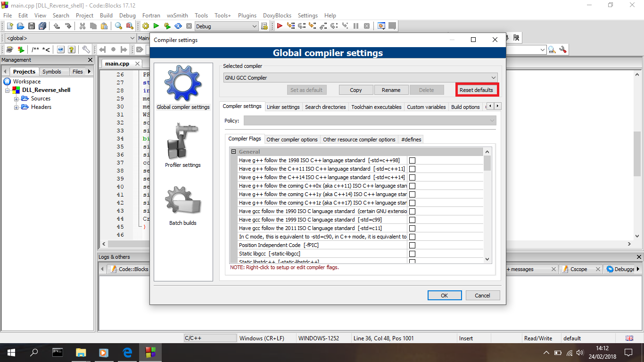Open the <global> scope dropdown
Screen dimensions: 644x362
[x=70, y=38]
